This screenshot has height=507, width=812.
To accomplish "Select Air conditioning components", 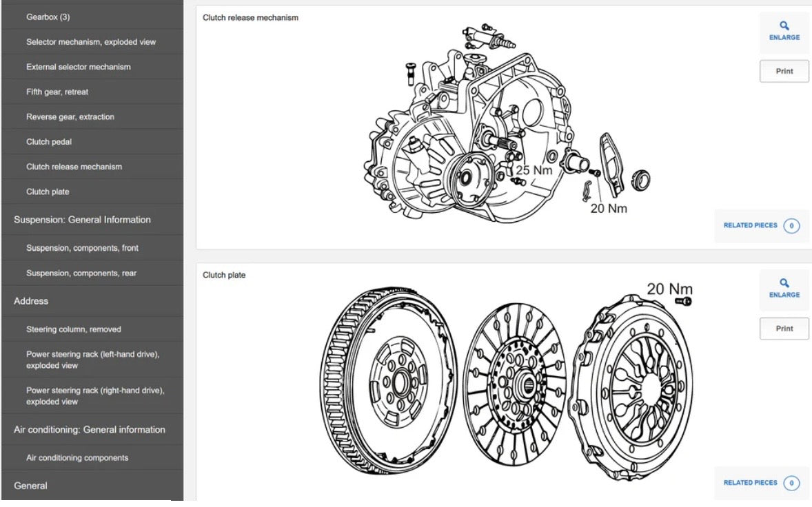I will (x=92, y=458).
